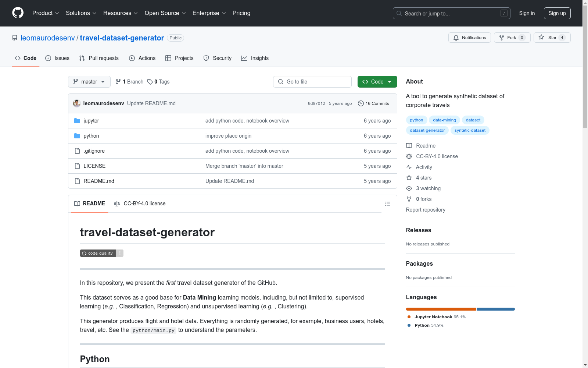588x368 pixels.
Task: Click the Python language bar segment
Action: (x=496, y=309)
